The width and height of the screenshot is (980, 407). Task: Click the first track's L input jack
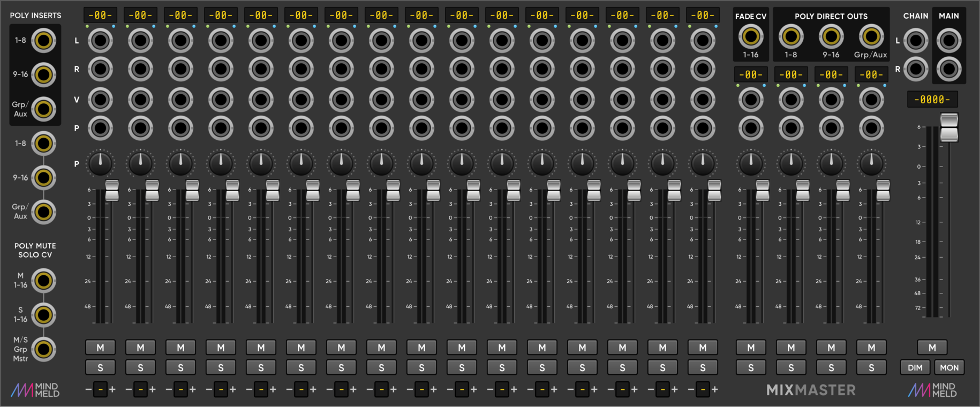[x=100, y=40]
